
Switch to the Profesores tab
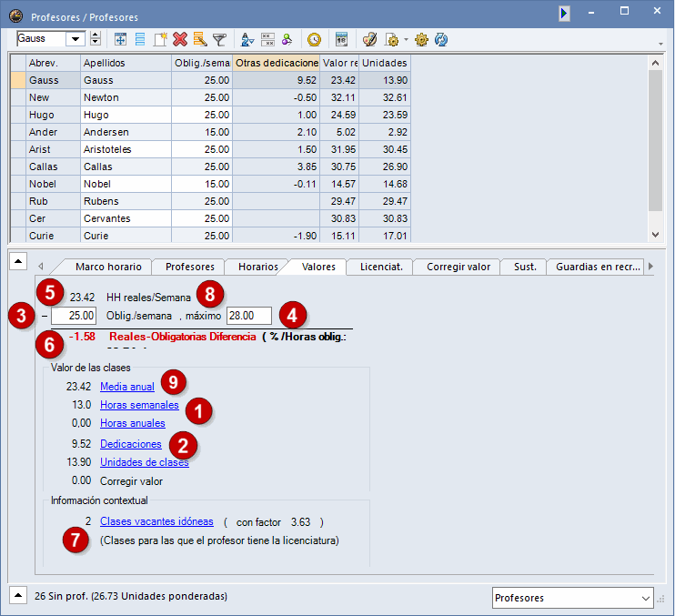[190, 267]
